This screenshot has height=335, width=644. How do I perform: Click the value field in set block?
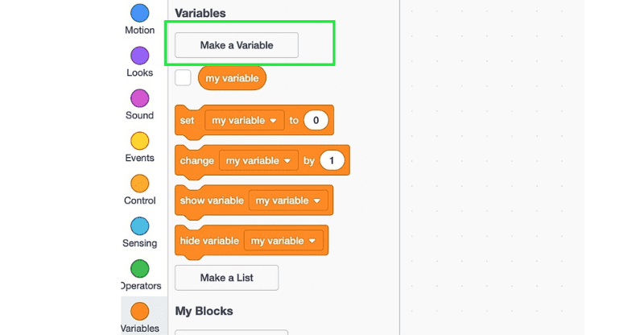pos(316,120)
